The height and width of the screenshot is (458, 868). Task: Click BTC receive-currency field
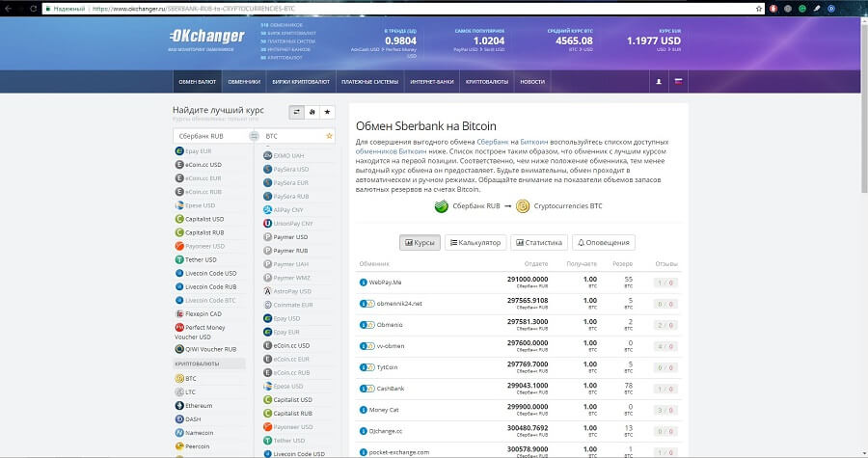[292, 136]
